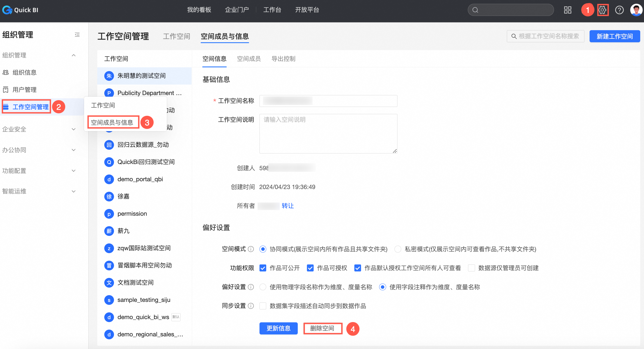Viewport: 644px width, 349px height.
Task: Open 我的看板 in top navigation
Action: [x=199, y=10]
